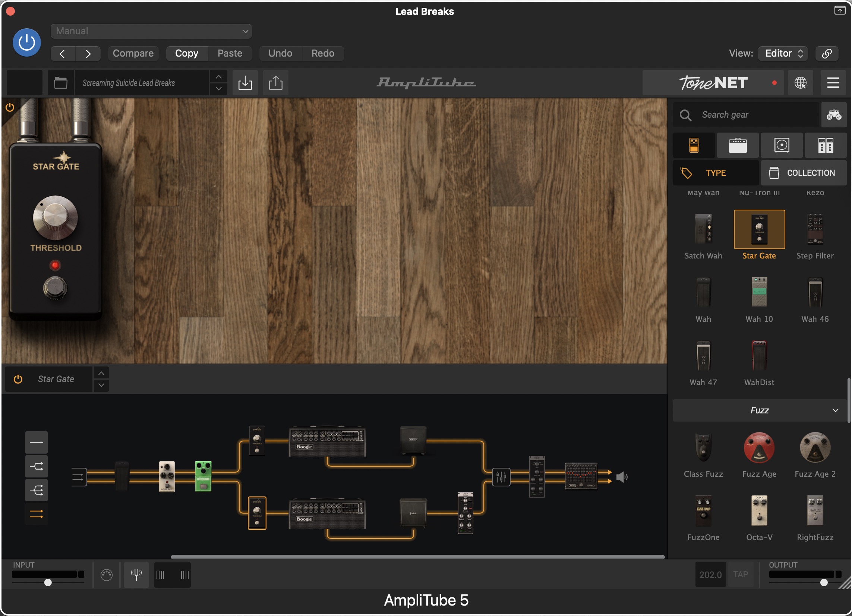
Task: Click the Star Gate THRESHOLD knob
Action: pyautogui.click(x=55, y=218)
